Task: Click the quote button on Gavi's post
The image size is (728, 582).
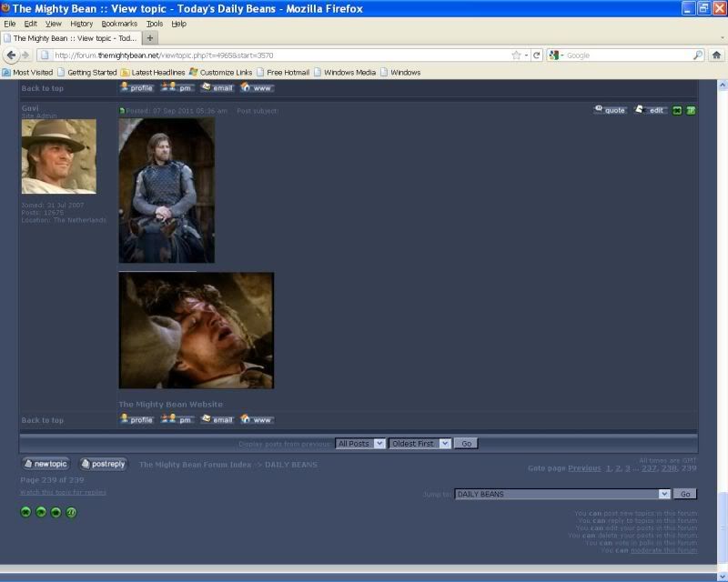Action: tap(611, 110)
